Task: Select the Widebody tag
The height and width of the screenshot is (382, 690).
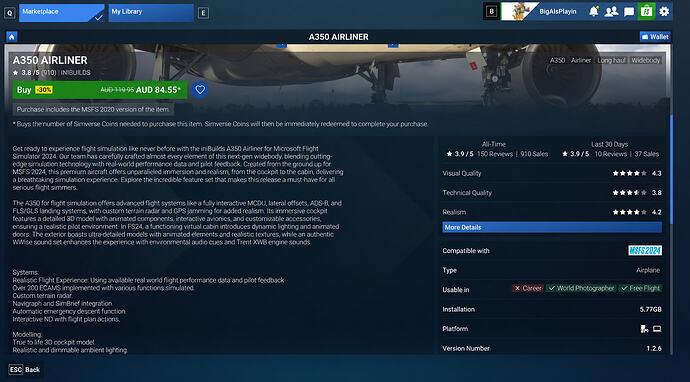Action: tap(646, 60)
